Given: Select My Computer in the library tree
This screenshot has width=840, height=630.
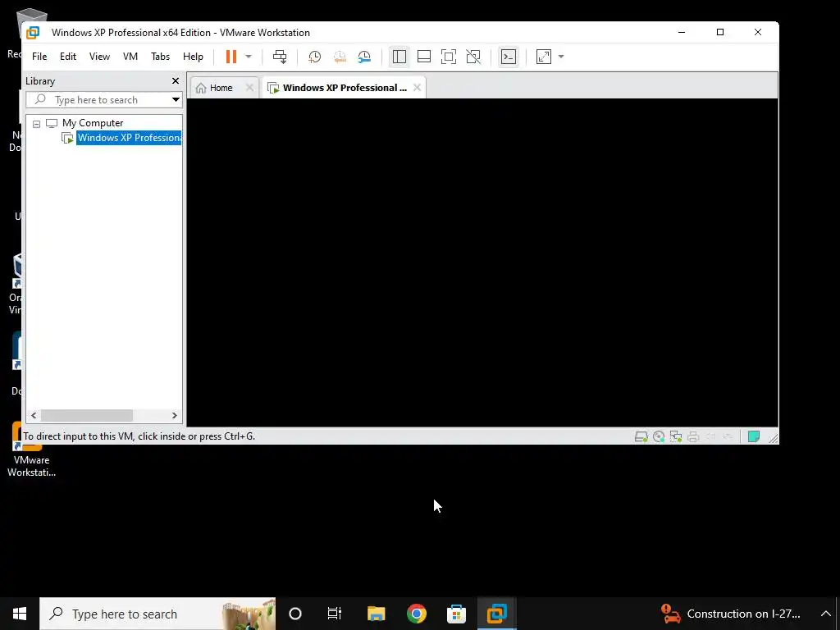Looking at the screenshot, I should coord(92,123).
